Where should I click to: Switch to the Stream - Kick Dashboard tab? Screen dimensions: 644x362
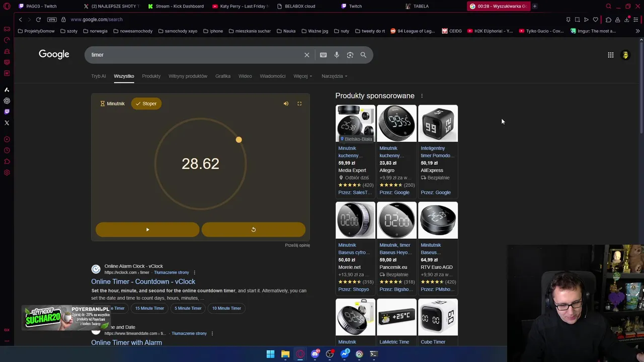coord(176,6)
